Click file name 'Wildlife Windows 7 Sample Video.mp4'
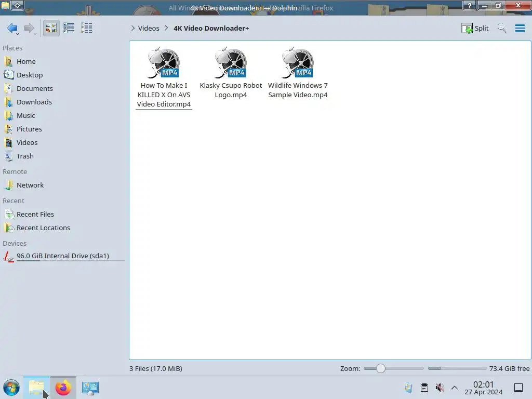Viewport: 532px width, 399px height. point(298,90)
